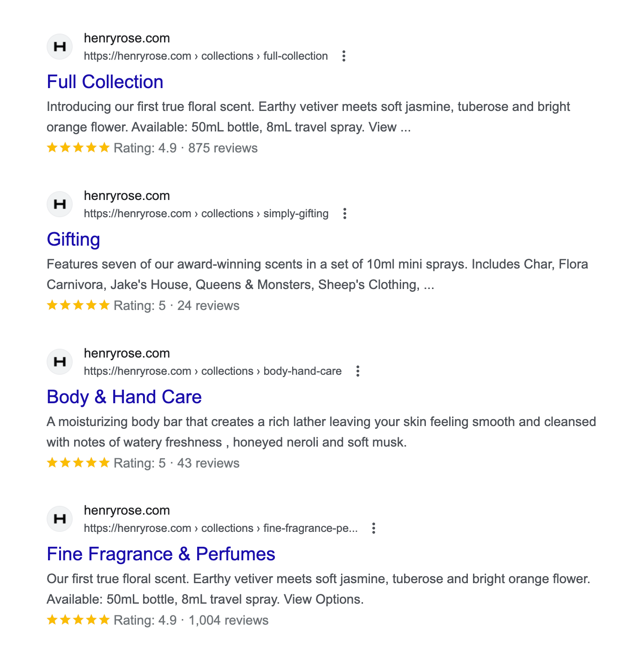Visit the Body & Hand Care link

pyautogui.click(x=124, y=397)
